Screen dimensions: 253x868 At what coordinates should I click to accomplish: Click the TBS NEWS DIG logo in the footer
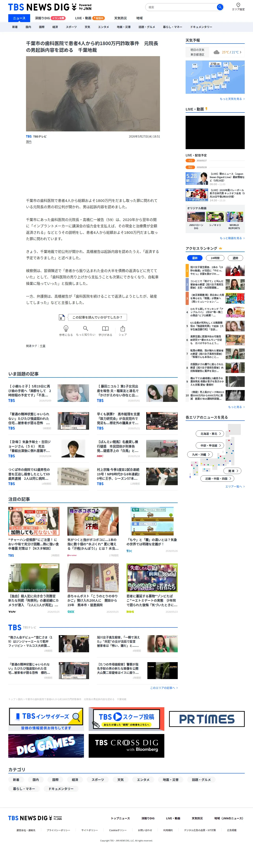pyautogui.click(x=35, y=818)
